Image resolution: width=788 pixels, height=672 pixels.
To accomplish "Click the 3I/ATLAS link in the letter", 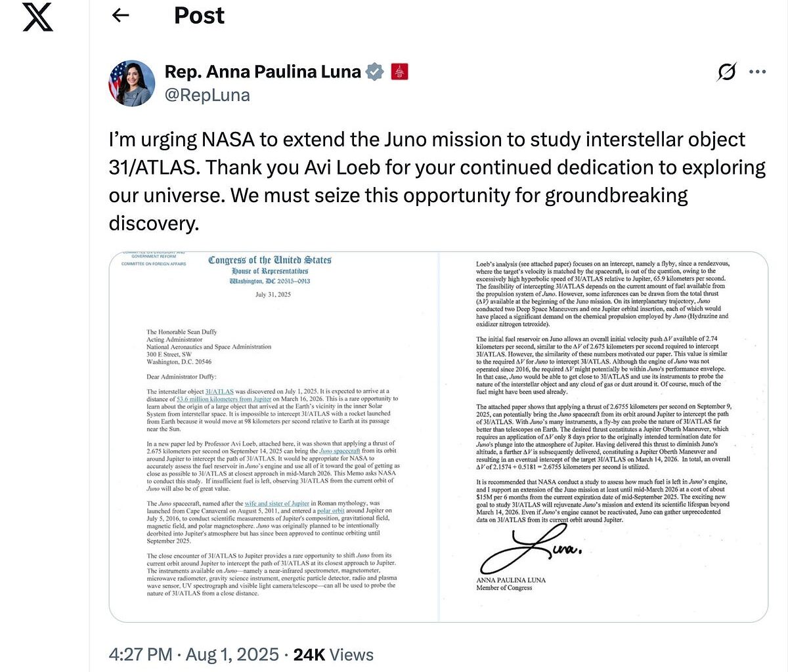I will coord(219,391).
